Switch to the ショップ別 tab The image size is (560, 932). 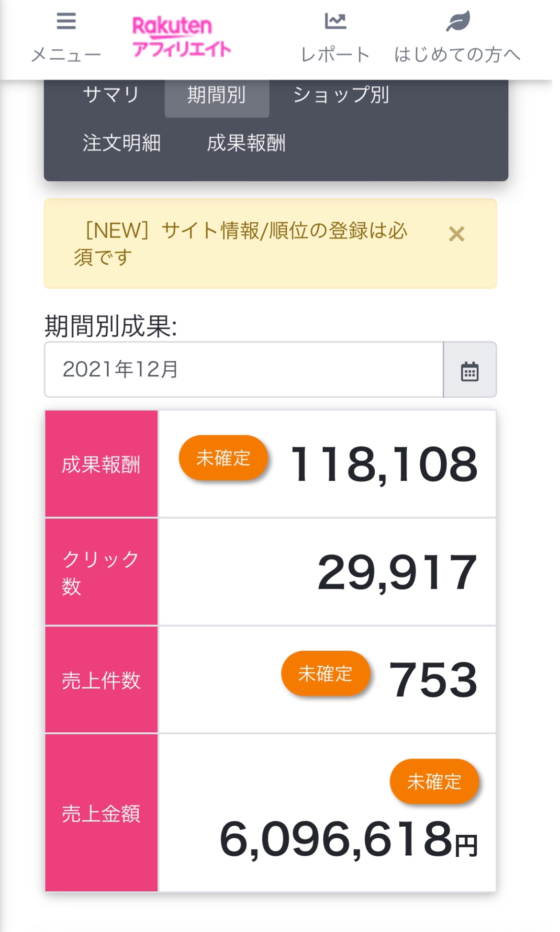[x=341, y=95]
